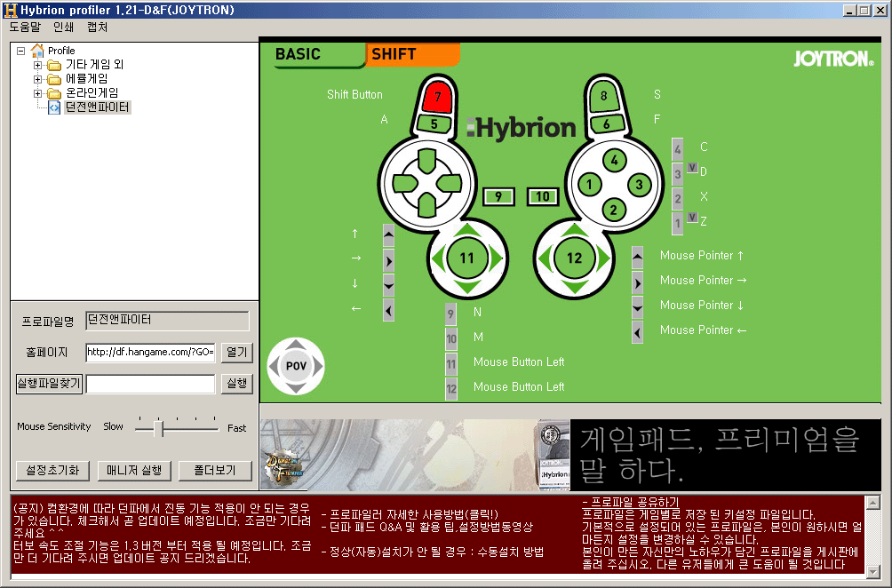Open the 도움말 menu
Viewport: 892px width, 588px height.
click(25, 27)
